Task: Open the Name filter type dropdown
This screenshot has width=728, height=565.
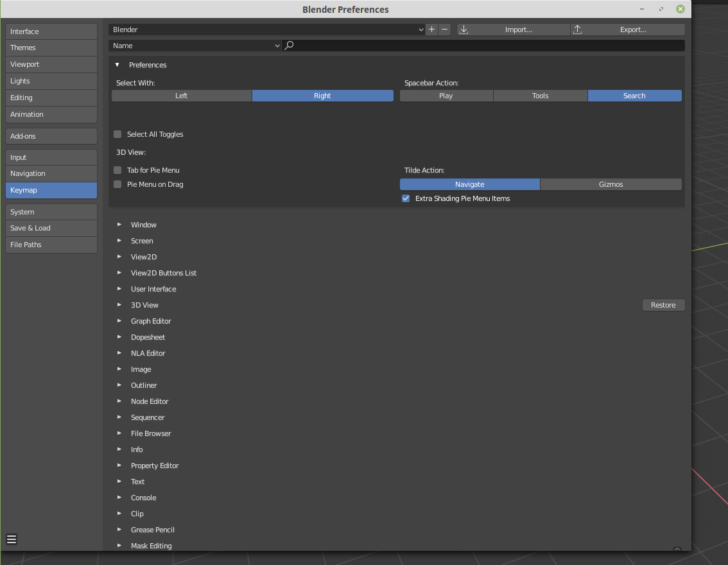Action: (x=195, y=46)
